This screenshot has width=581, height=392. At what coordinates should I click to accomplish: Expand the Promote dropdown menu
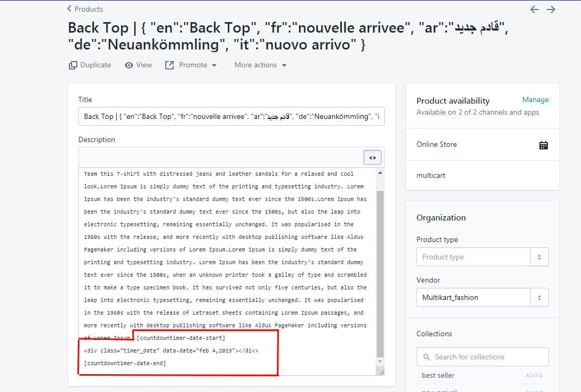[213, 65]
